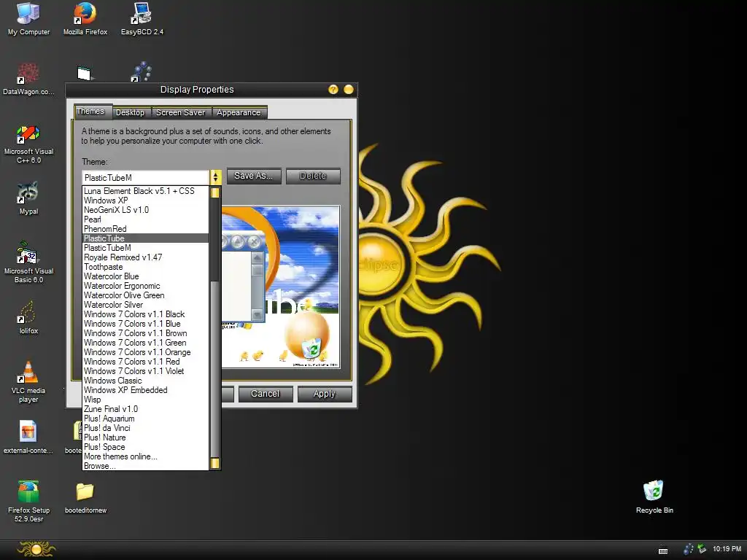Screen dimensions: 747x560
Task: Launch Mozilla Firefox from the desktop
Action: click(x=85, y=19)
